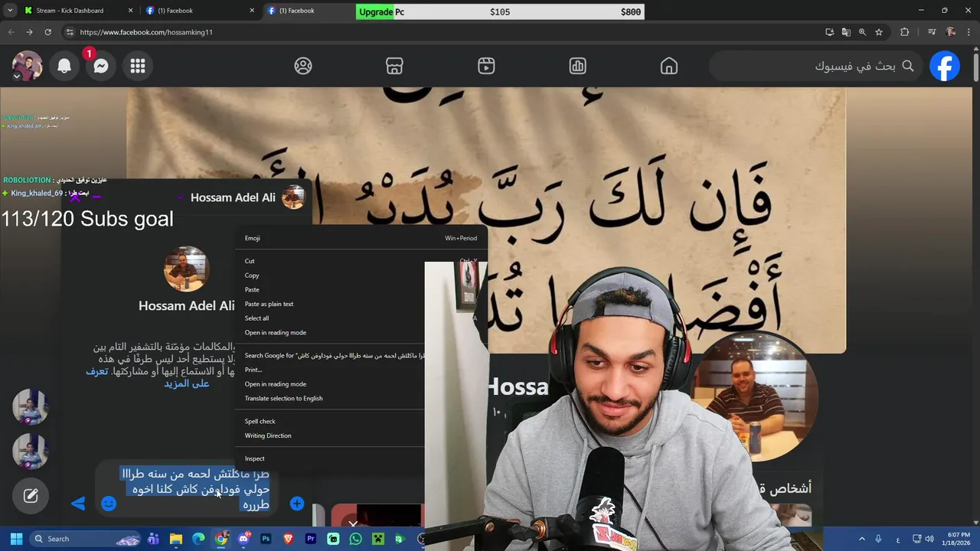Open Facebook notifications bell

[64, 67]
